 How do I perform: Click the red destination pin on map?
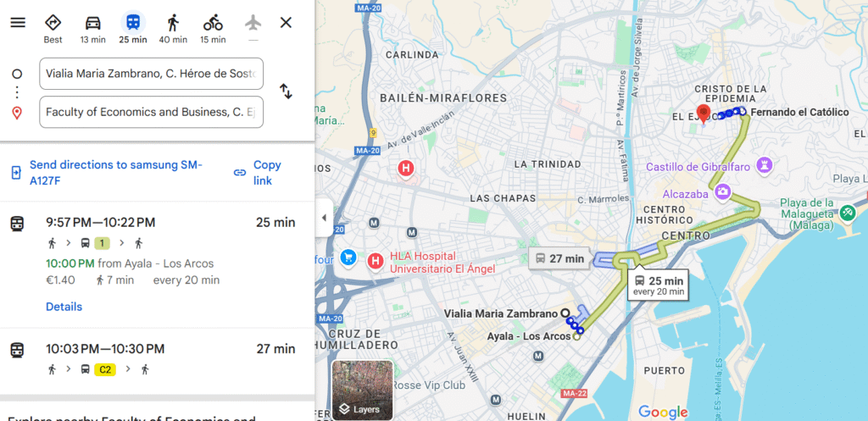pyautogui.click(x=704, y=114)
